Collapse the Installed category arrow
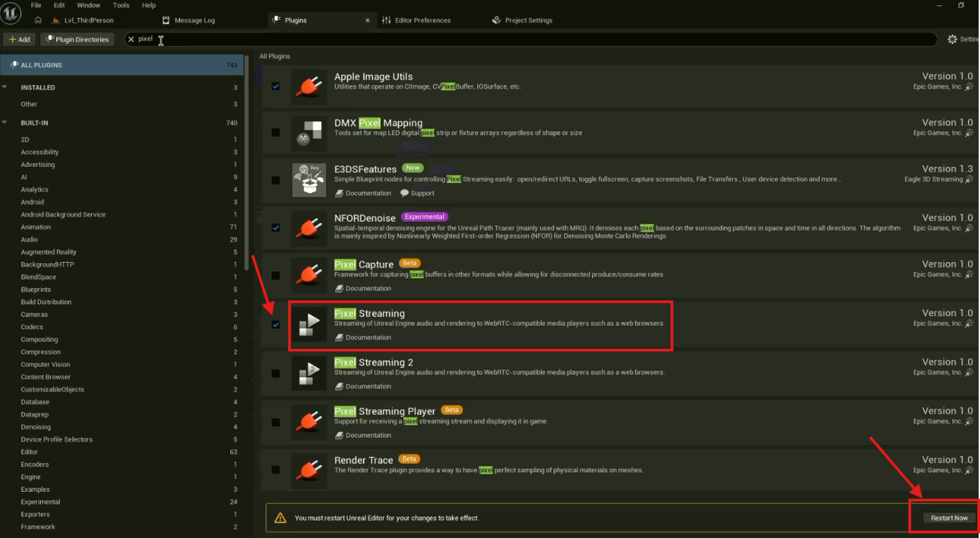Viewport: 980px width, 538px height. click(5, 87)
